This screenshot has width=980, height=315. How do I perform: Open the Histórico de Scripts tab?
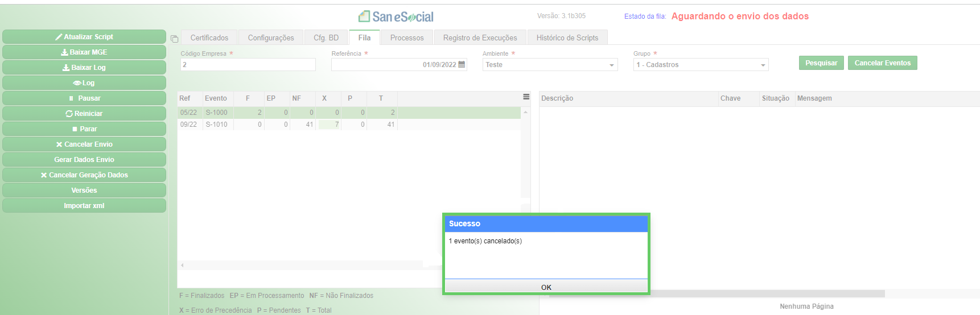pos(567,38)
